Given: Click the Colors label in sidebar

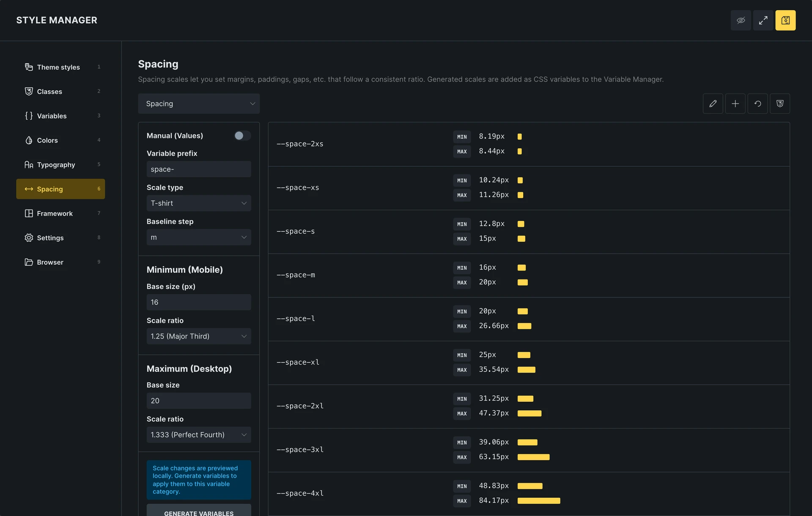Looking at the screenshot, I should coord(47,140).
